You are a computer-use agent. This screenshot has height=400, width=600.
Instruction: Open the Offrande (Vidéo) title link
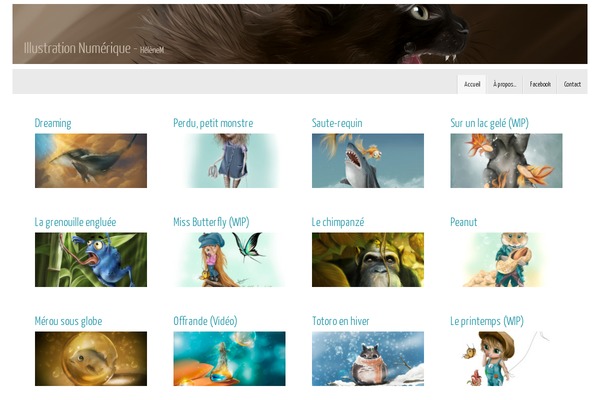[205, 321]
